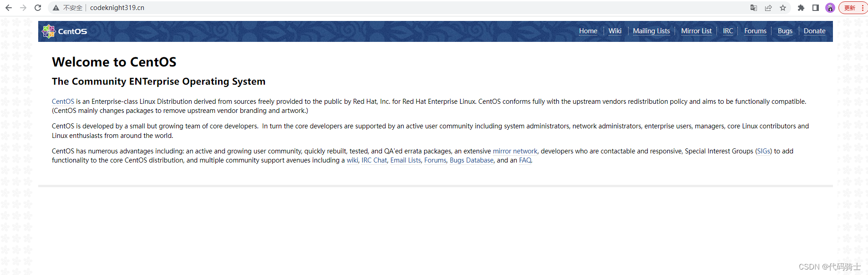
Task: Click the browser back arrow
Action: pyautogui.click(x=9, y=8)
